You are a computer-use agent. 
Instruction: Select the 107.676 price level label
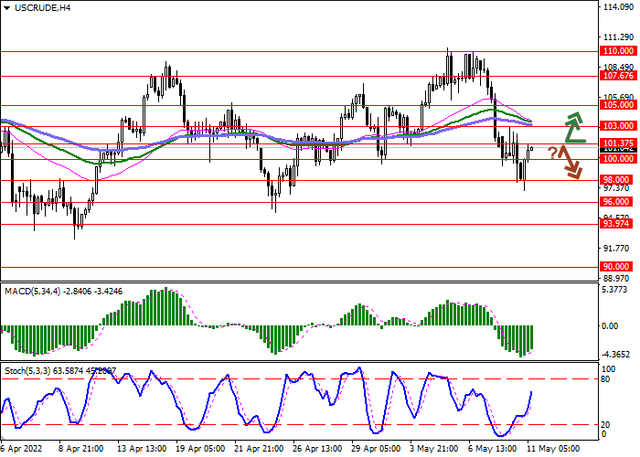coord(618,75)
